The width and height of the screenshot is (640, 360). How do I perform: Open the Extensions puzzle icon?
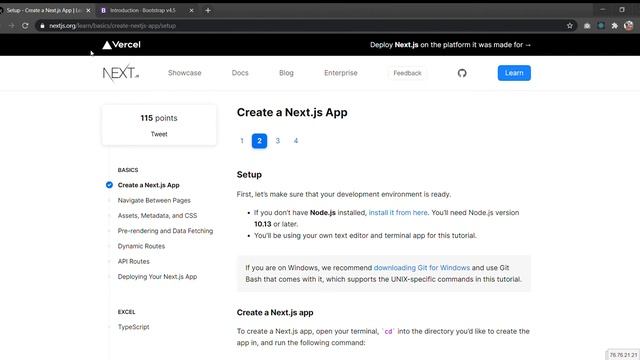[614, 26]
